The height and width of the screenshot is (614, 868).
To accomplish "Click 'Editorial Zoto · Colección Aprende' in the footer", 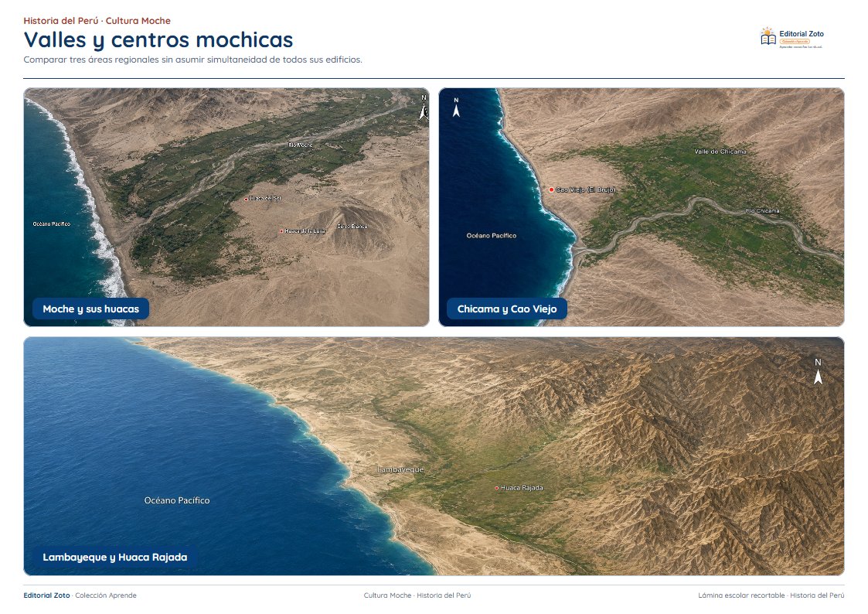I will 80,595.
